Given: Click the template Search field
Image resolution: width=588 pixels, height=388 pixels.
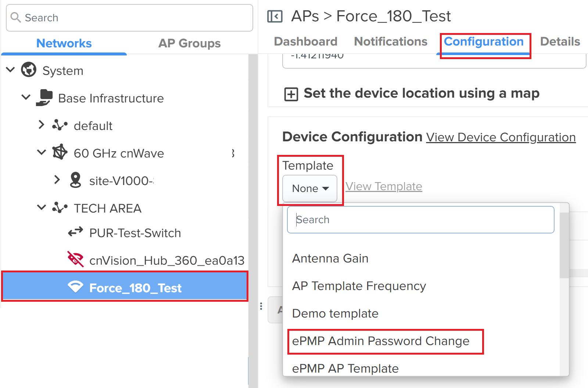Looking at the screenshot, I should 421,220.
